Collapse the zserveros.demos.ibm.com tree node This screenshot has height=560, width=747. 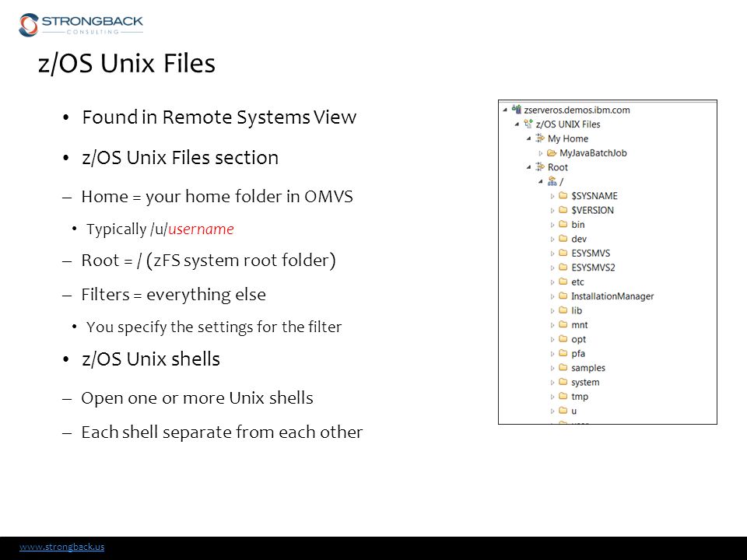pyautogui.click(x=505, y=110)
